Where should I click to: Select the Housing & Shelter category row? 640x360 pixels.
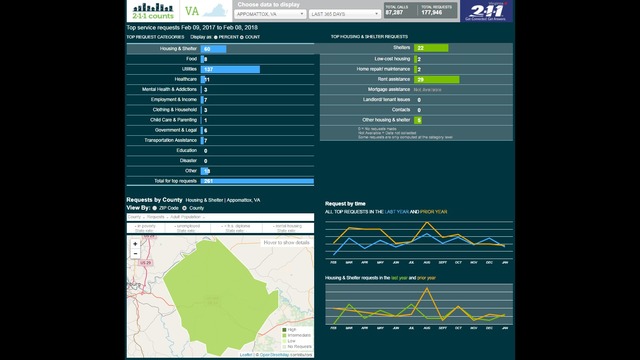[220, 49]
